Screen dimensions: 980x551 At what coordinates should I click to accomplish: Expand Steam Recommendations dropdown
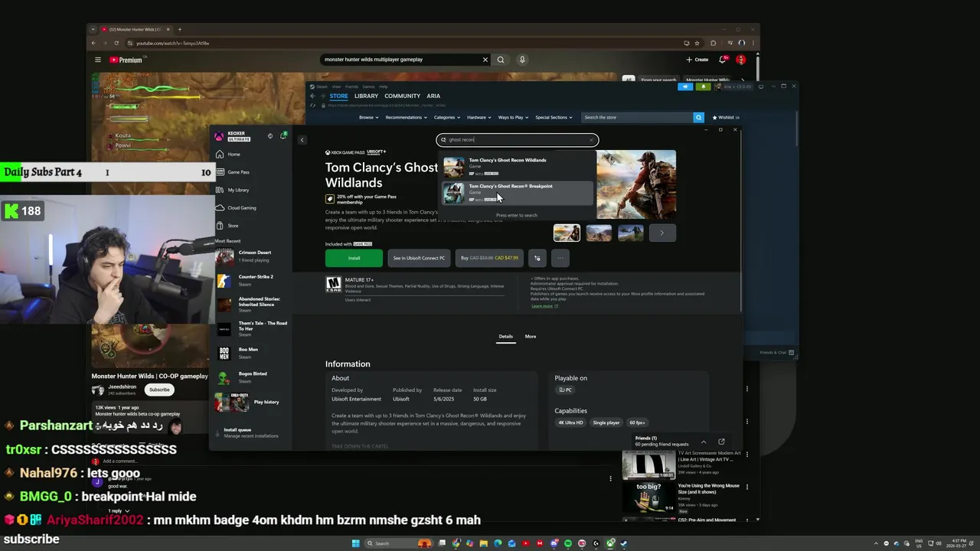pyautogui.click(x=406, y=117)
